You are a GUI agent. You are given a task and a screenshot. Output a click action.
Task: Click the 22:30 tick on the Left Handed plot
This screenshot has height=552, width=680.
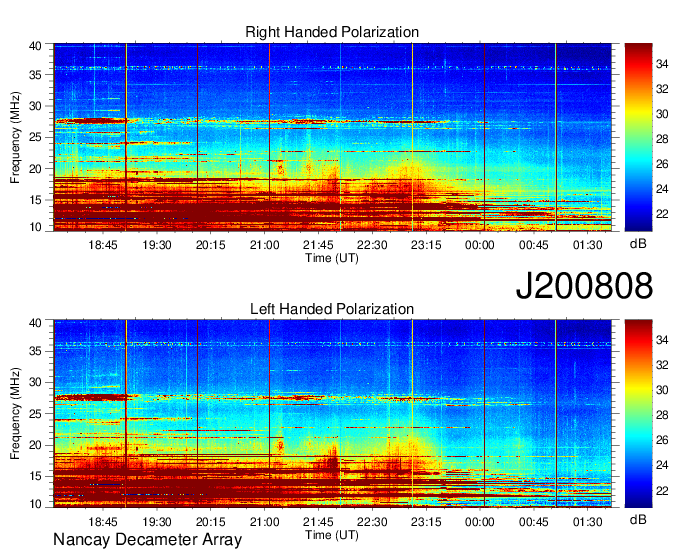pyautogui.click(x=372, y=522)
